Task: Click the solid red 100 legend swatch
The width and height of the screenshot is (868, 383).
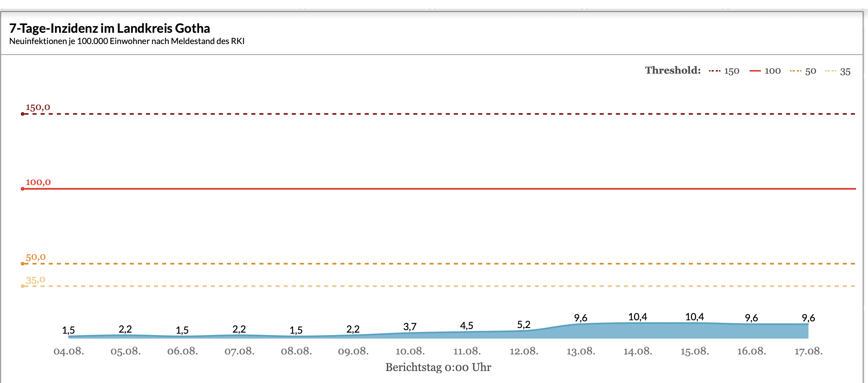Action: tap(755, 71)
